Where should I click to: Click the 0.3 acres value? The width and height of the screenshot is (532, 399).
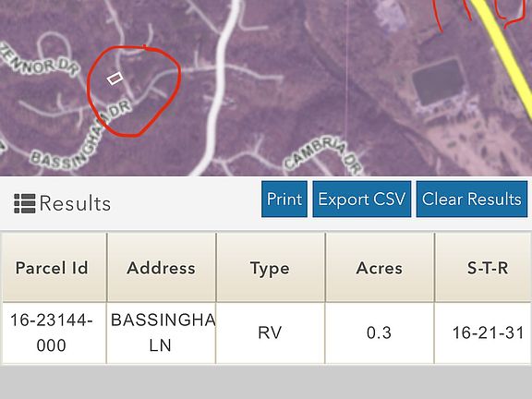380,332
